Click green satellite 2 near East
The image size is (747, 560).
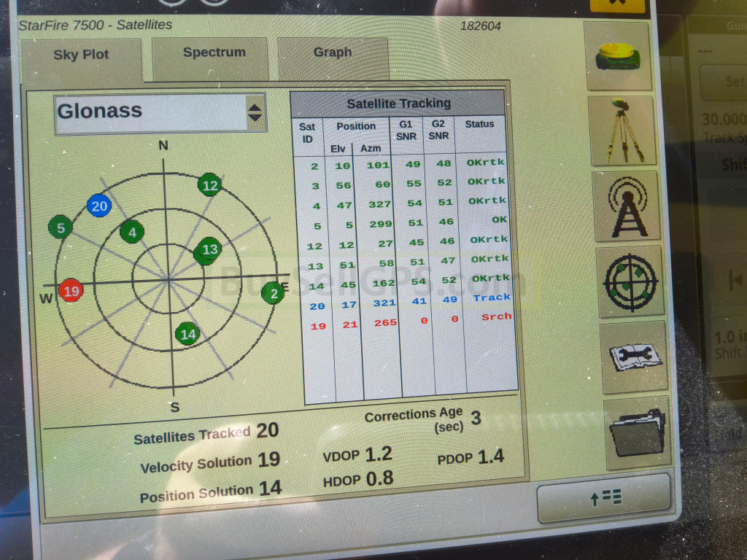pos(273,293)
